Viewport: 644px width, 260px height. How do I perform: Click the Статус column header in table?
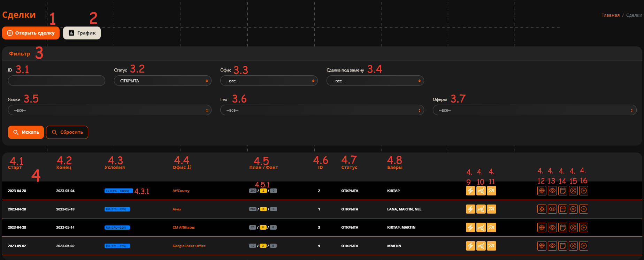click(x=349, y=168)
